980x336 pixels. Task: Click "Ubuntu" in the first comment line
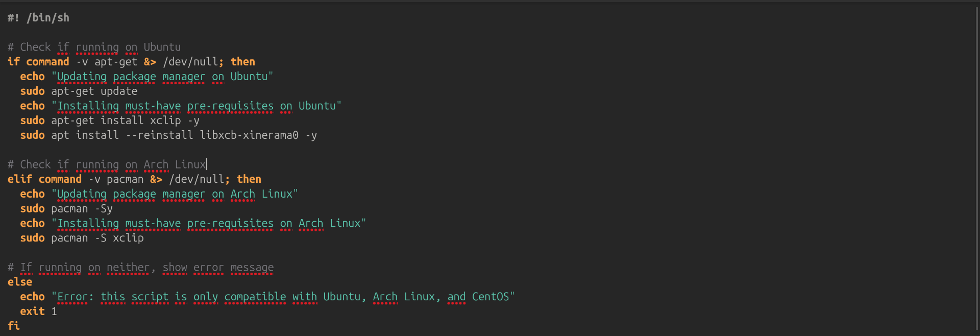point(162,47)
